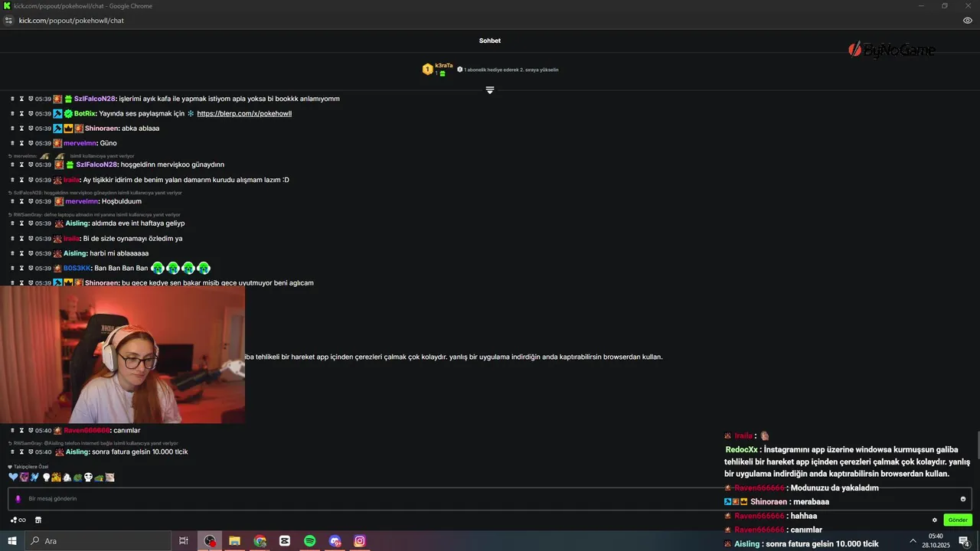Open the shop icon below message box
Viewport: 980px width, 551px height.
[38, 520]
